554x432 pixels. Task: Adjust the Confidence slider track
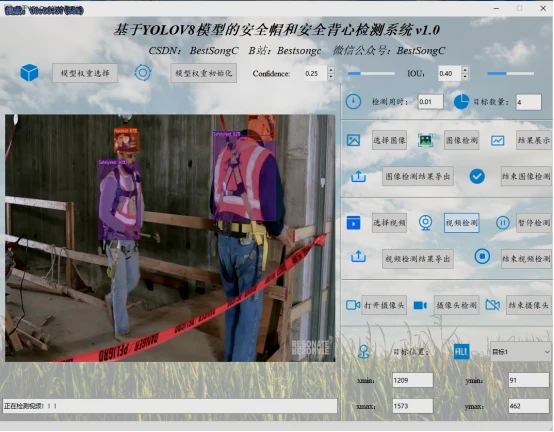371,73
